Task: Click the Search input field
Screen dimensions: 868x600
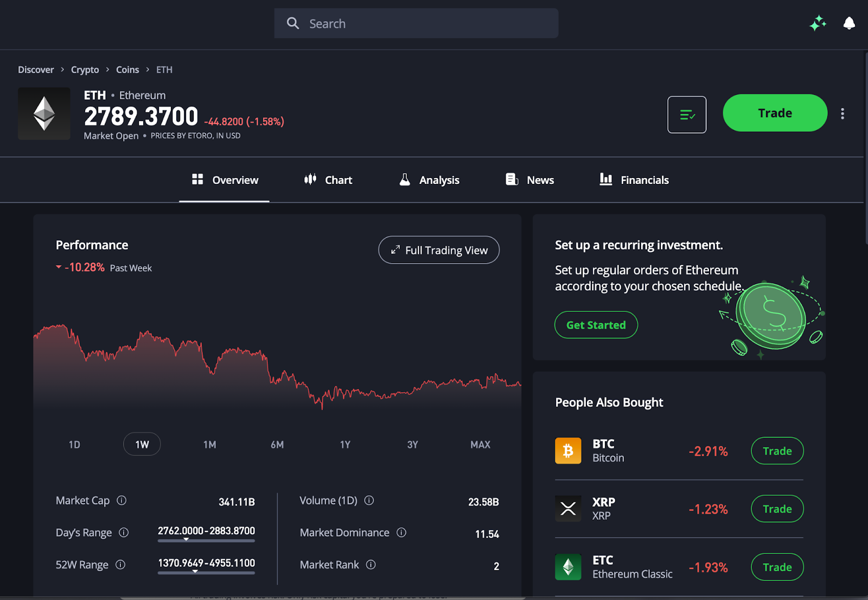Action: tap(416, 23)
